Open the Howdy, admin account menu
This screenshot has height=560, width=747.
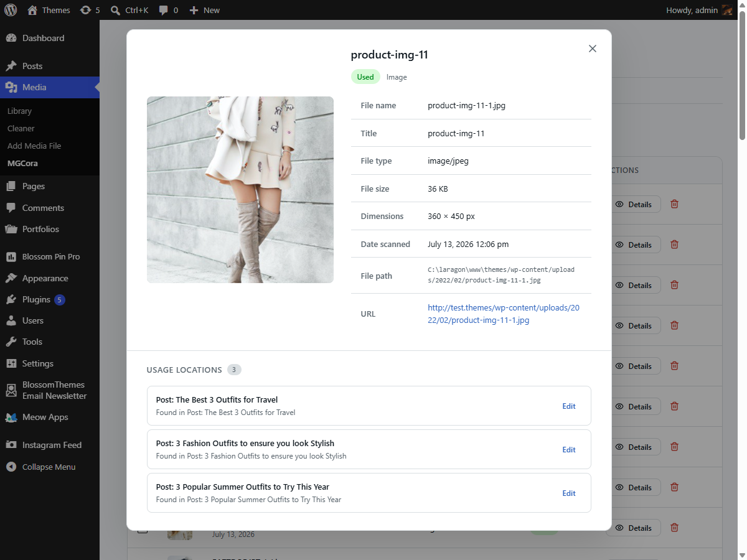[x=699, y=10]
